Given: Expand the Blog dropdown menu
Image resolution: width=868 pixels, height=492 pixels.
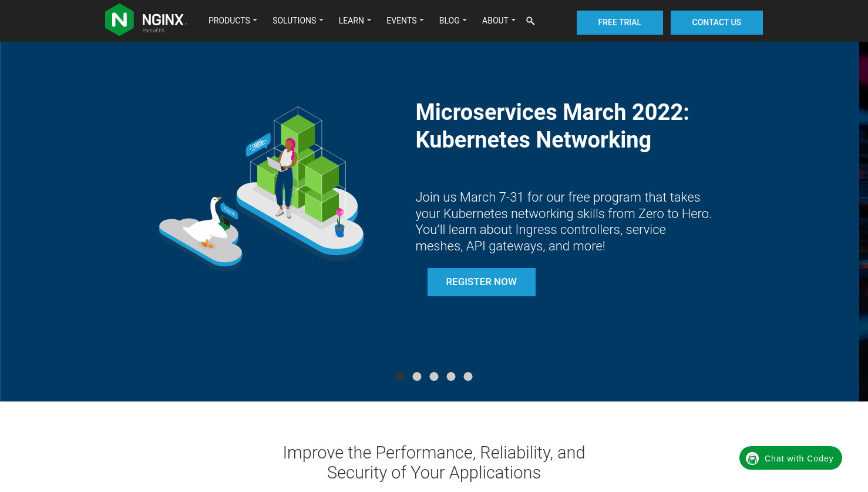Looking at the screenshot, I should coord(453,21).
